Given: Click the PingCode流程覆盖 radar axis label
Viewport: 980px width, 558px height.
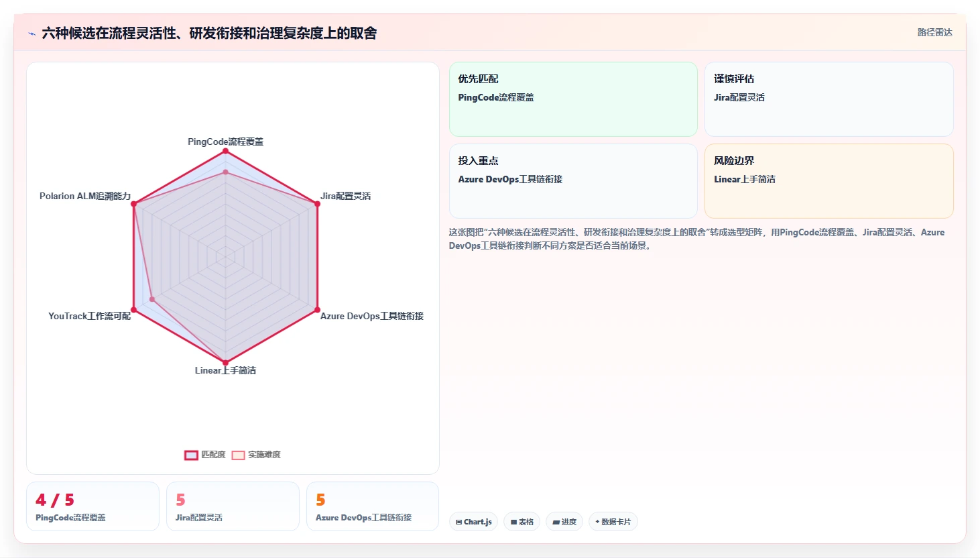Looking at the screenshot, I should (225, 142).
